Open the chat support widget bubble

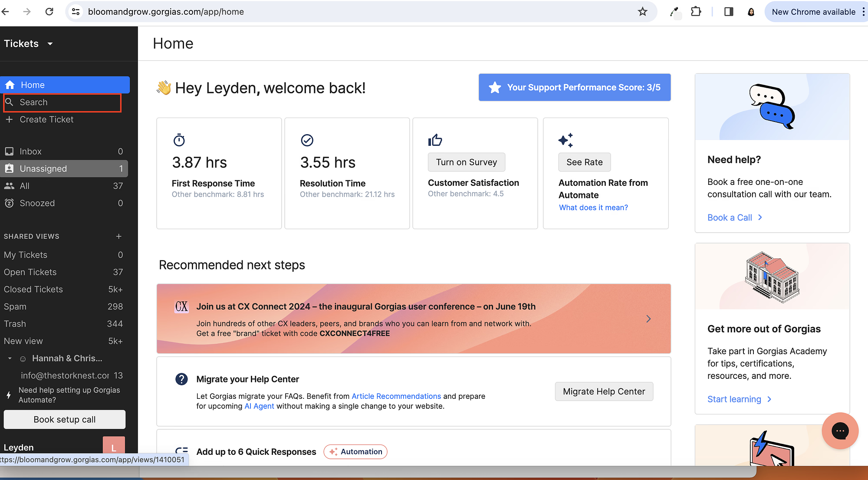(840, 431)
